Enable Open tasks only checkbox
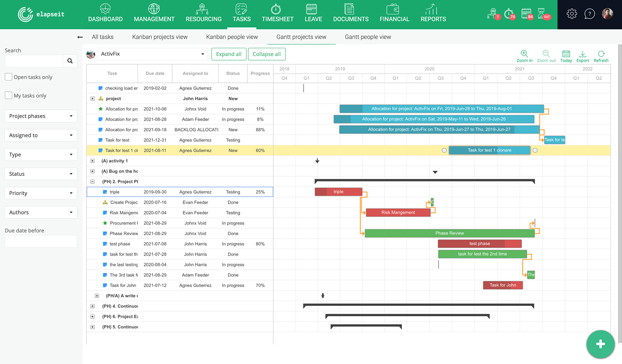Screen dimensions: 622x364 point(9,77)
